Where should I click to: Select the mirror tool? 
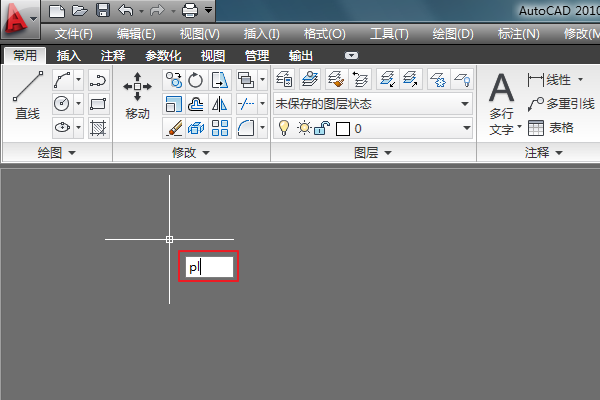coord(220,104)
